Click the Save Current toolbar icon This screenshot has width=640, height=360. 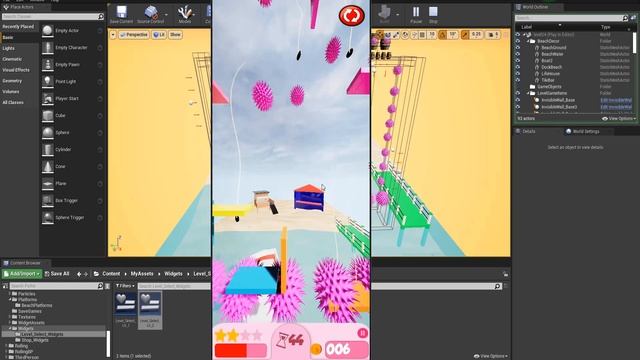coord(121,11)
